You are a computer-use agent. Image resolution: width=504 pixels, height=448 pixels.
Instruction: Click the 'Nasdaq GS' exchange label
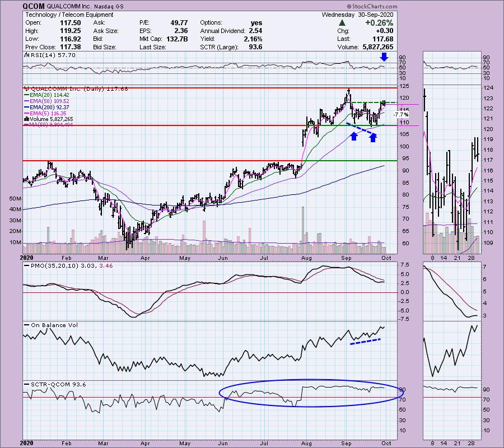click(109, 6)
